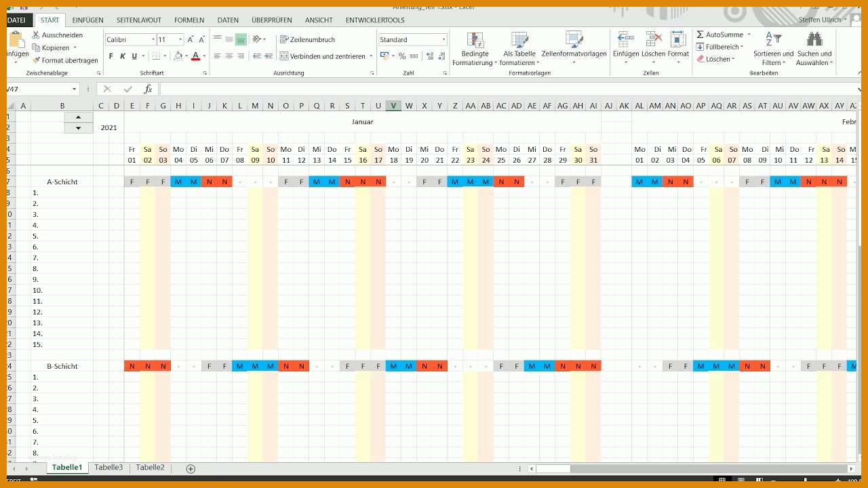Select sheet tab Tabelle3
Viewport: 868px width, 488px height.
pyautogui.click(x=108, y=468)
